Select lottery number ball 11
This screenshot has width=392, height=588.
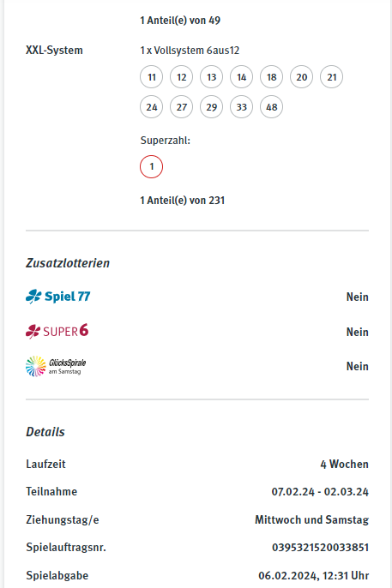point(152,77)
